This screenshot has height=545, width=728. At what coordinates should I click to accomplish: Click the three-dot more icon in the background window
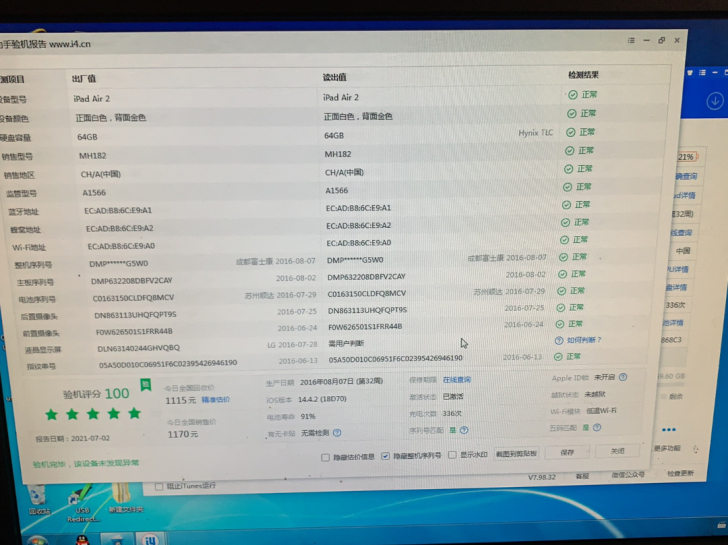click(669, 429)
